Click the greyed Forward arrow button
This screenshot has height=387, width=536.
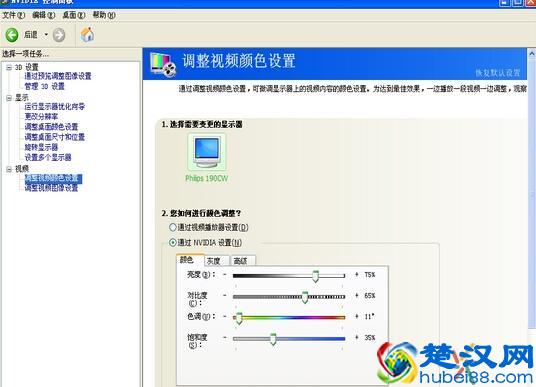59,35
